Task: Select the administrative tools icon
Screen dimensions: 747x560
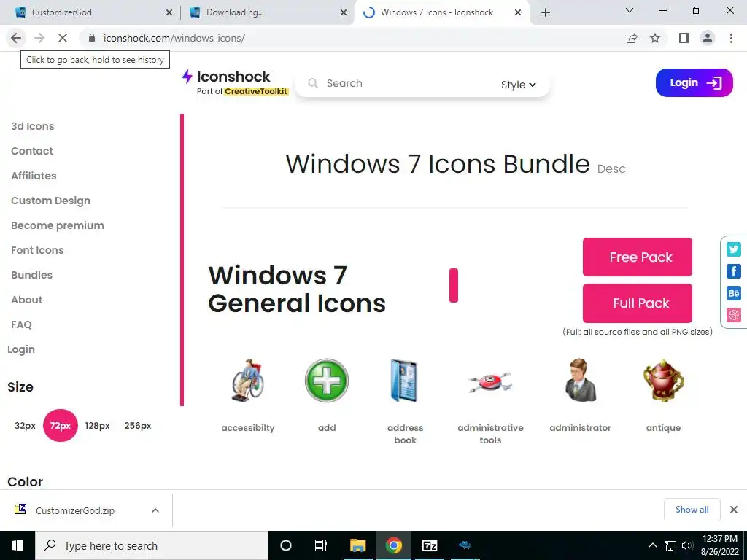Action: point(490,382)
